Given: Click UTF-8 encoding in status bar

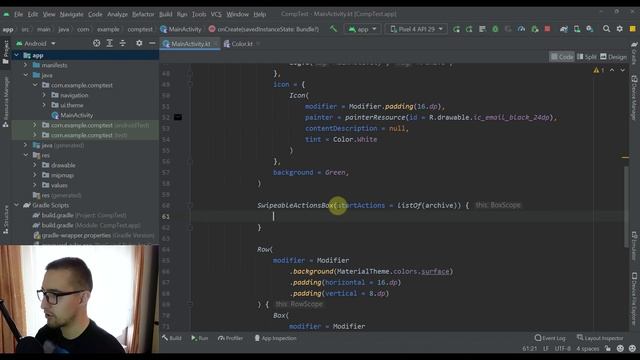Looking at the screenshot, I should pyautogui.click(x=562, y=349).
